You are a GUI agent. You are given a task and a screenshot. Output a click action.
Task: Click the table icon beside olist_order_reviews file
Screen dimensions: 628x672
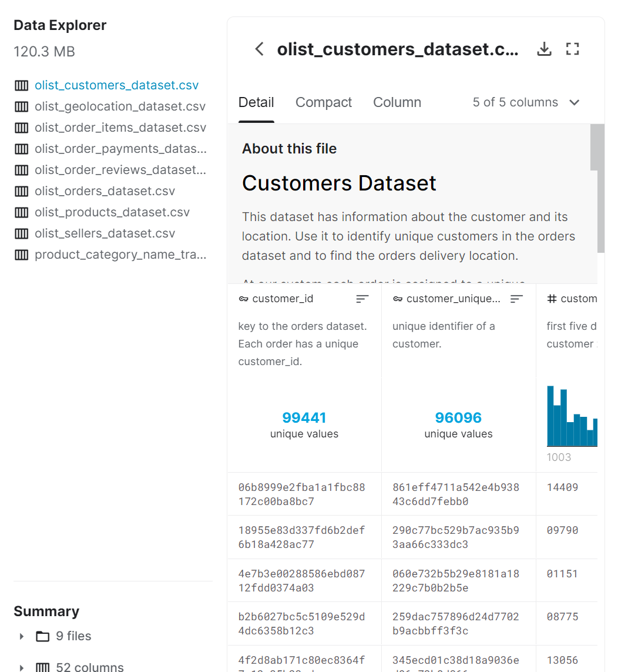pos(21,170)
